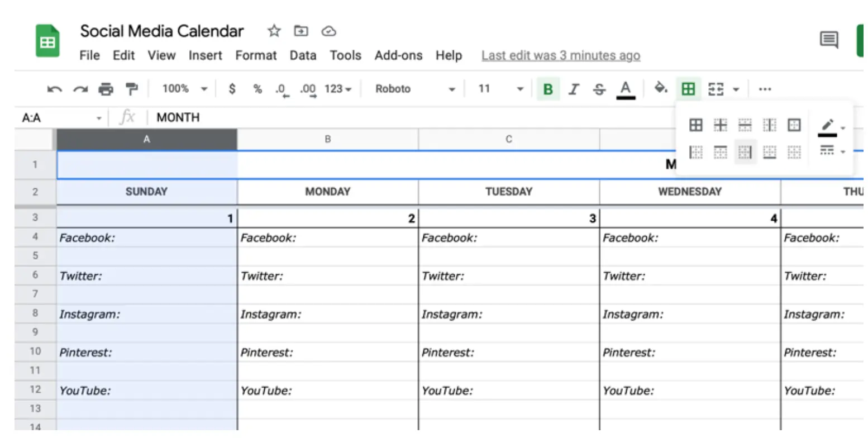Expand the 123 number format menu
The width and height of the screenshot is (868, 438).
[x=338, y=88]
